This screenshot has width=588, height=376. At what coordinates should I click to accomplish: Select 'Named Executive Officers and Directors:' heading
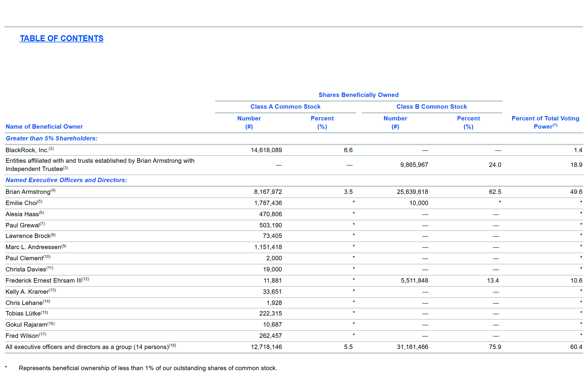66,180
